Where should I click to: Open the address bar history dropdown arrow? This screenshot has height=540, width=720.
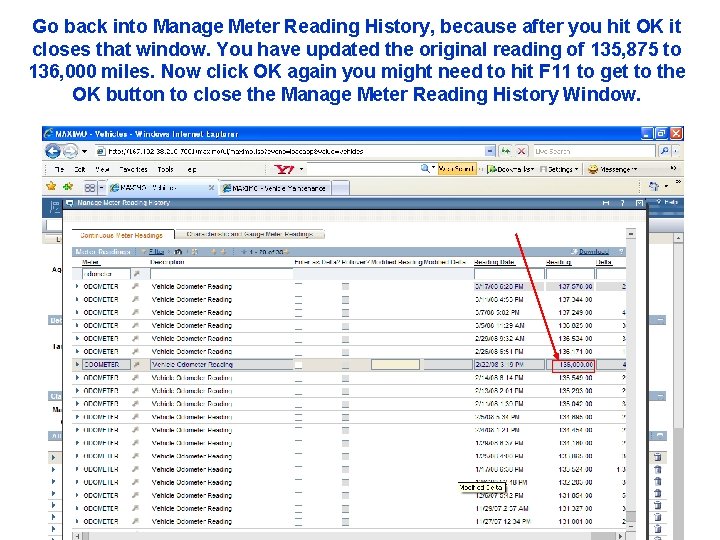(x=490, y=151)
